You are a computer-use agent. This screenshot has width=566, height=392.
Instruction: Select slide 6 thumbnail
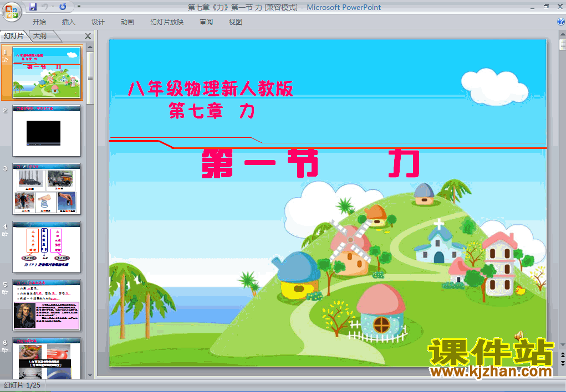[x=47, y=358]
